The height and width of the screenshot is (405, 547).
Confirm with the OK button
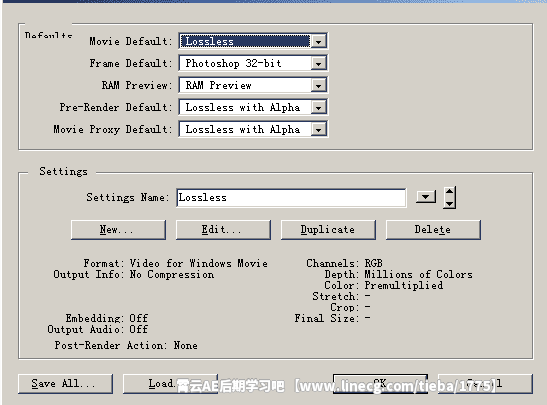(380, 384)
